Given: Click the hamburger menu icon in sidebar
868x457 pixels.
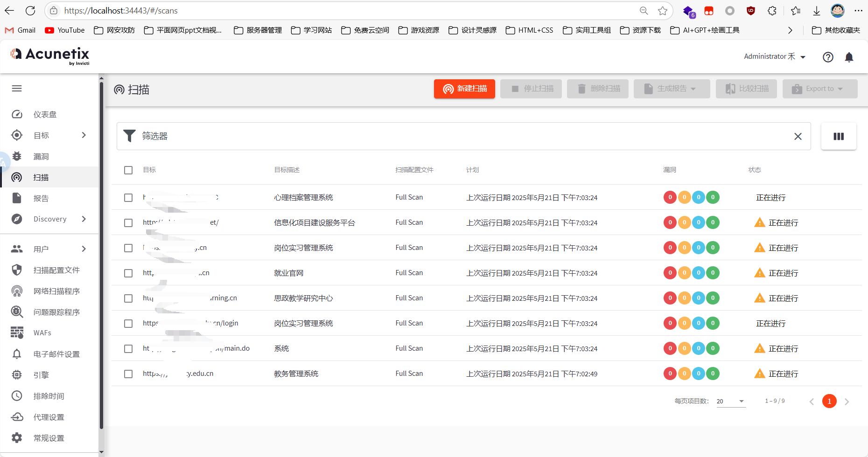Looking at the screenshot, I should [17, 89].
